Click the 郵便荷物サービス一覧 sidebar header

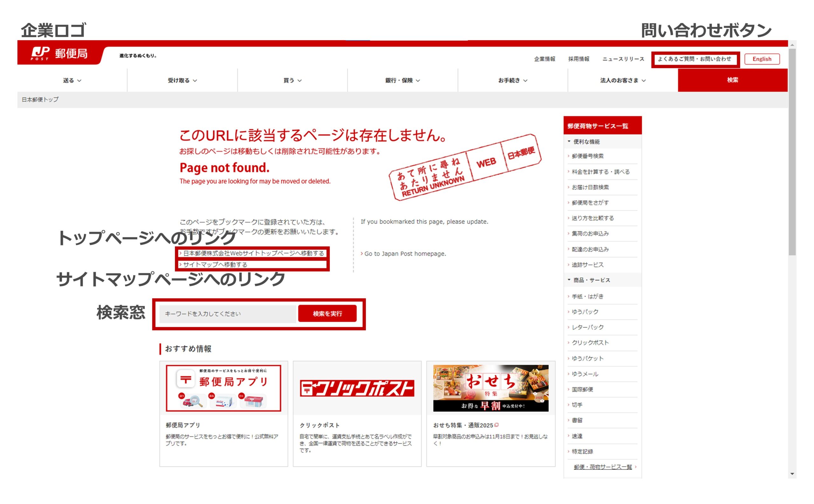pyautogui.click(x=602, y=126)
